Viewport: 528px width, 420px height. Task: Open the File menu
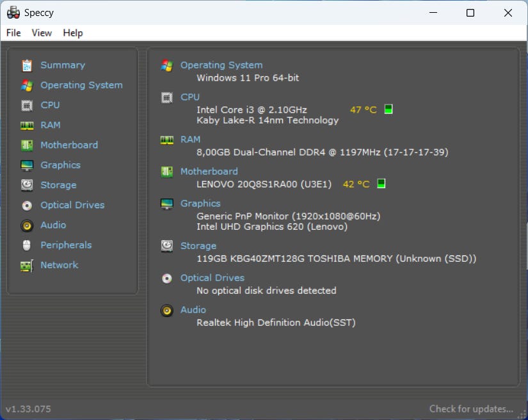click(x=13, y=33)
